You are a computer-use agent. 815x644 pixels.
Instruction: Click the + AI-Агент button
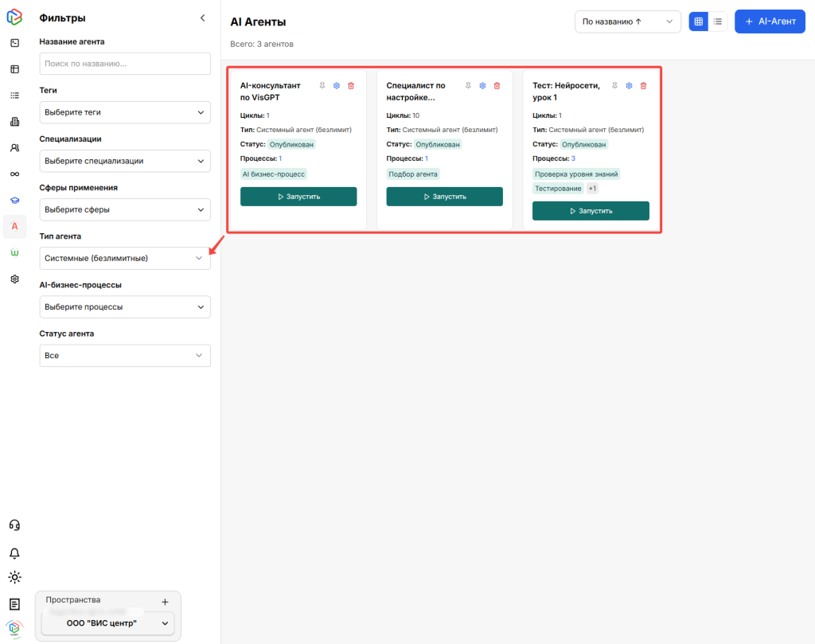[x=770, y=21]
